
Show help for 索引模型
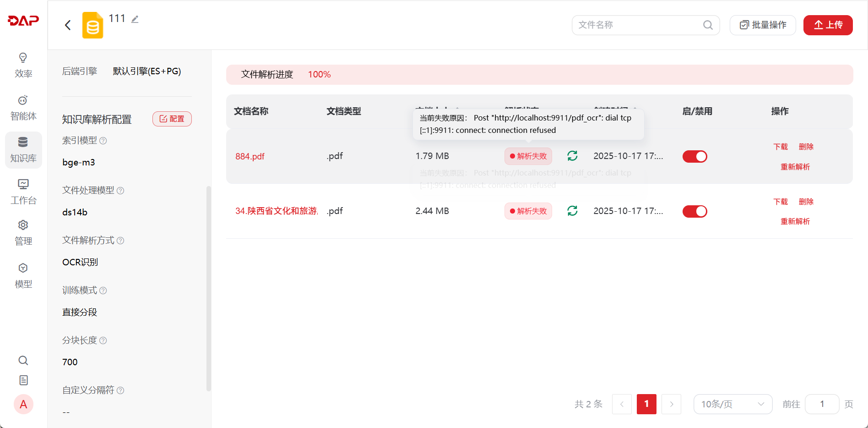tap(103, 141)
